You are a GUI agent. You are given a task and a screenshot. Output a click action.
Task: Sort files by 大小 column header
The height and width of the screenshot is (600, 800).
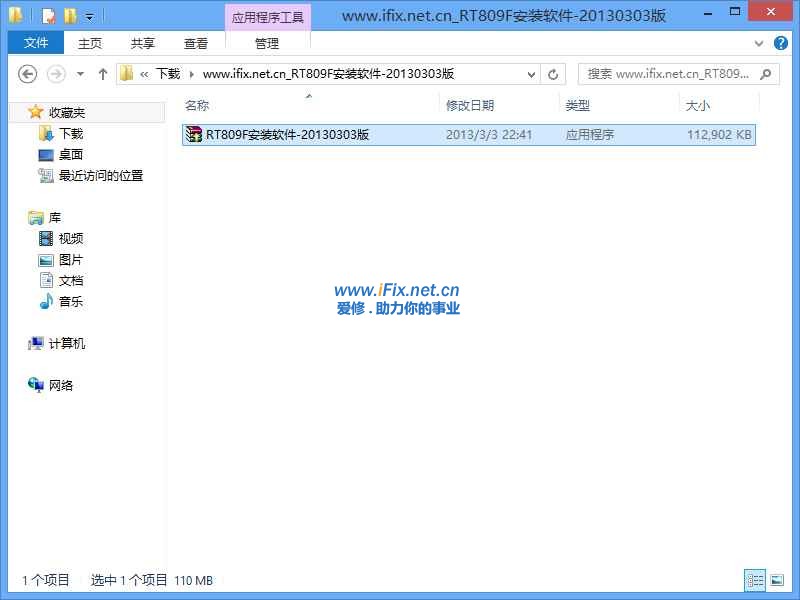click(697, 105)
